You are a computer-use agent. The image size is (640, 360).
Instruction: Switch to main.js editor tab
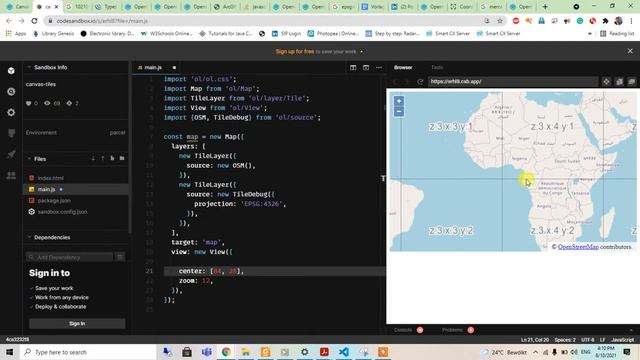(x=153, y=67)
